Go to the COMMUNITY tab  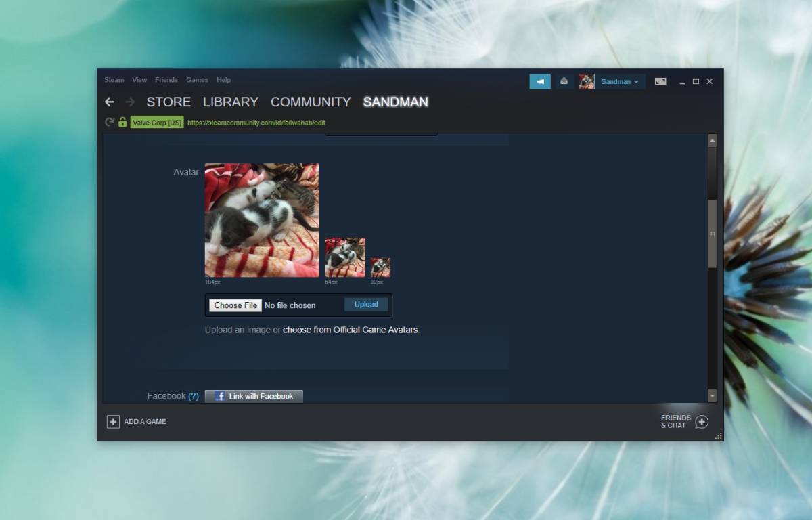click(x=311, y=102)
